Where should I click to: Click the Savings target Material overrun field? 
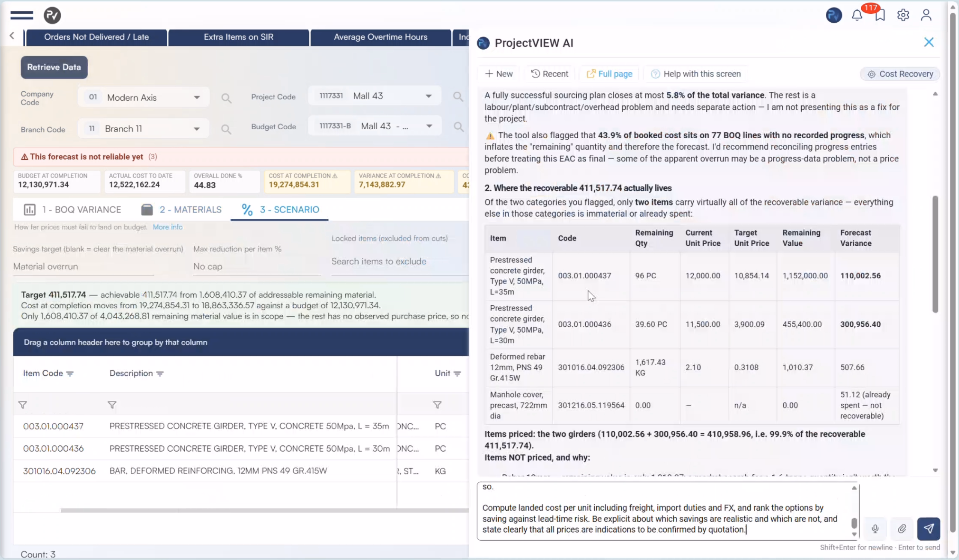point(83,266)
